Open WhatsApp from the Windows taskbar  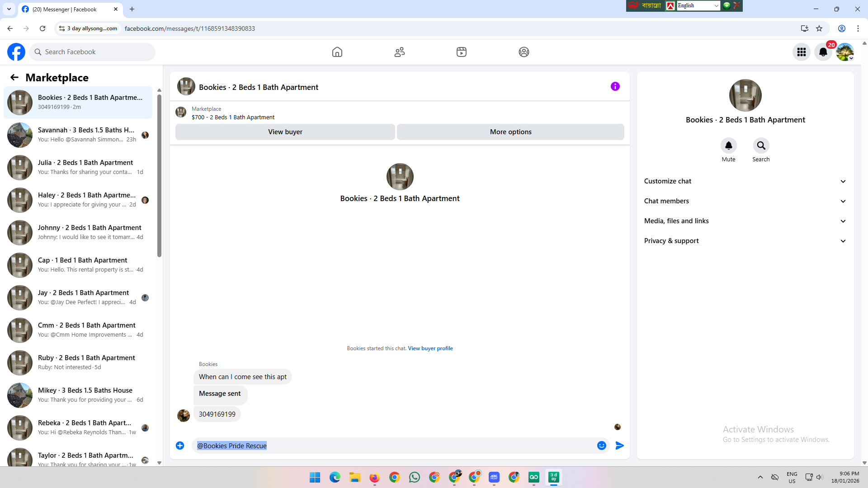414,477
